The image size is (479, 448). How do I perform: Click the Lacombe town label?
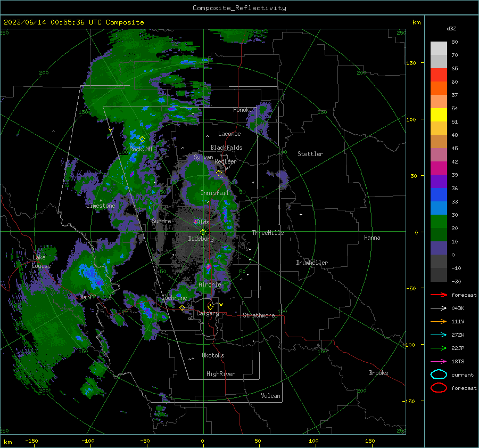[x=229, y=134]
